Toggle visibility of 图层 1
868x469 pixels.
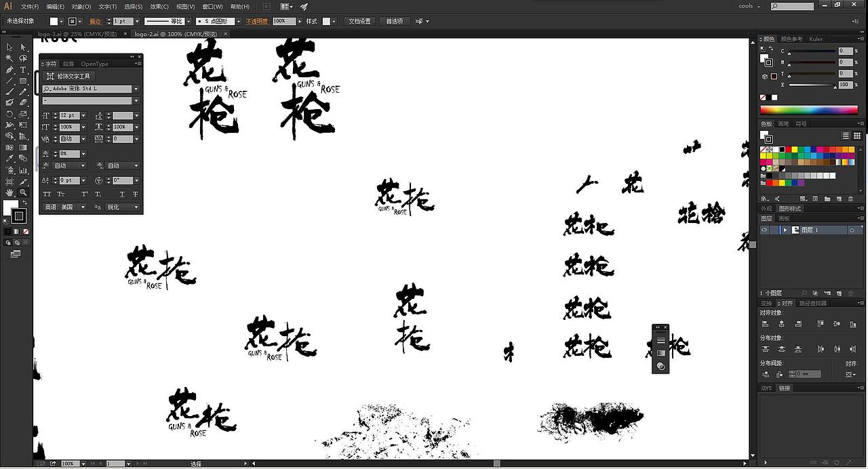coord(764,229)
